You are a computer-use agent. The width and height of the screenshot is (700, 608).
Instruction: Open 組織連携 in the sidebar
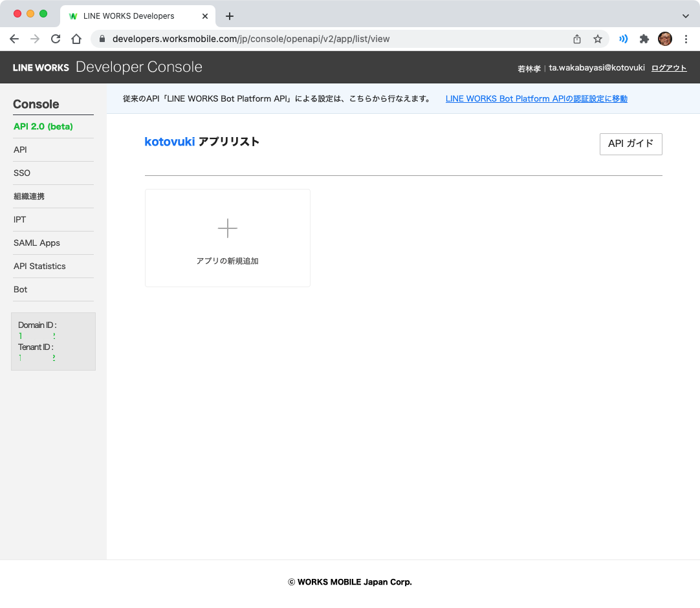pyautogui.click(x=29, y=196)
